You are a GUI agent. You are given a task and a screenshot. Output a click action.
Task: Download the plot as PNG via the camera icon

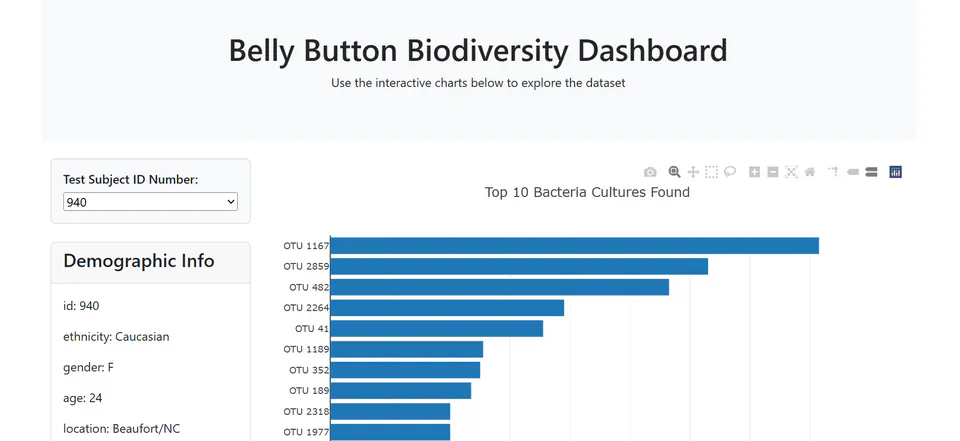click(650, 172)
